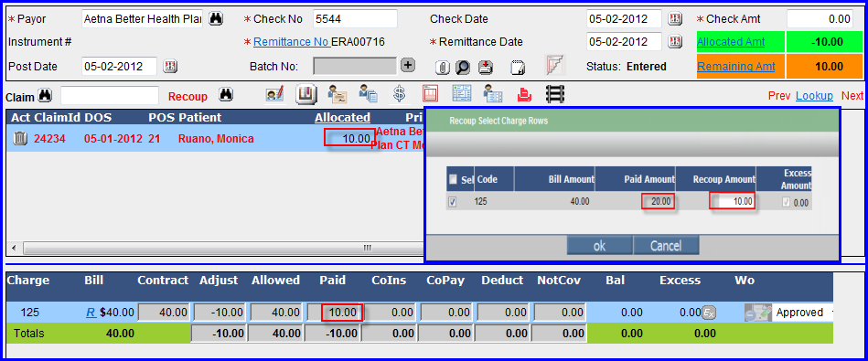This screenshot has width=868, height=361.
Task: Click the Ex icon beside Excess 0.00
Action: tap(709, 313)
